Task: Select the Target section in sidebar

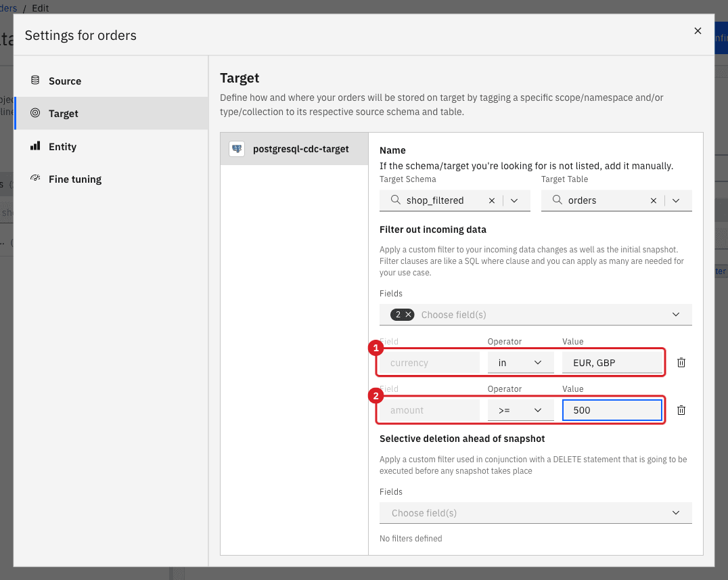Action: click(111, 113)
